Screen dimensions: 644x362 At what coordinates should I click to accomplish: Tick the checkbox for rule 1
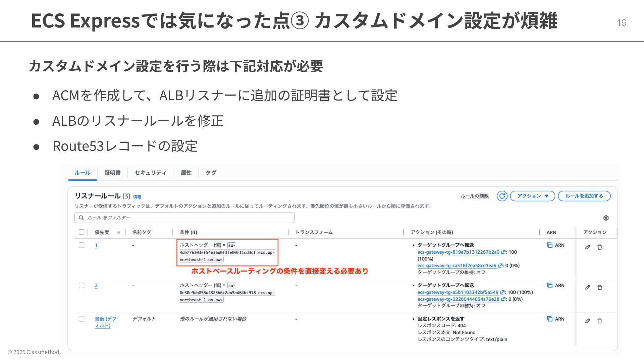[82, 245]
